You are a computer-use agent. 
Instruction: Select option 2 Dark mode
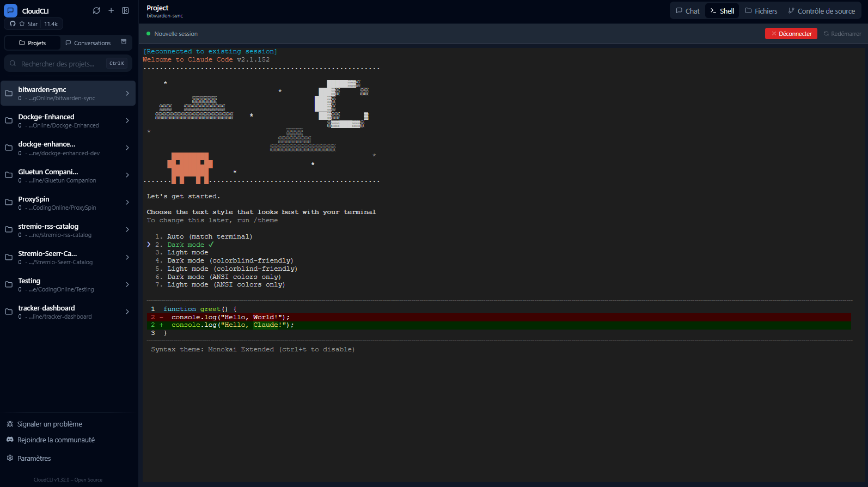pyautogui.click(x=184, y=245)
